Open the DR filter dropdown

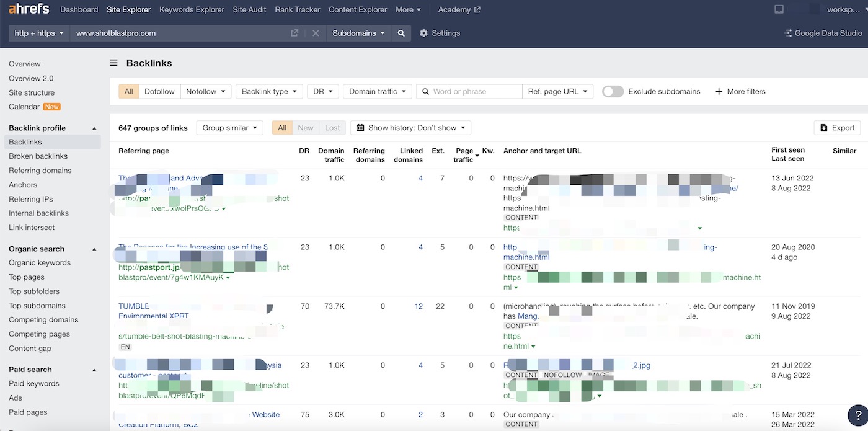[x=322, y=91]
